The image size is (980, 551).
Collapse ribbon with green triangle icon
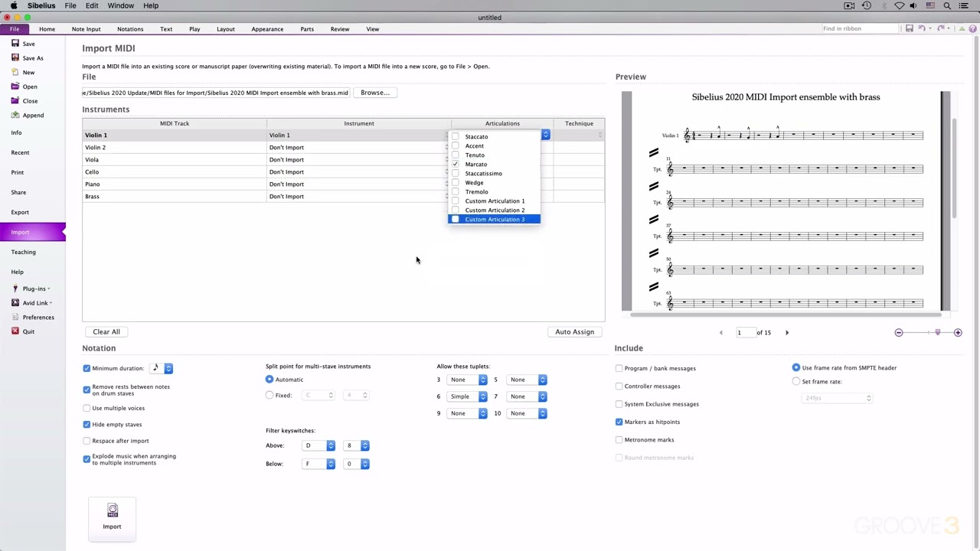[961, 28]
